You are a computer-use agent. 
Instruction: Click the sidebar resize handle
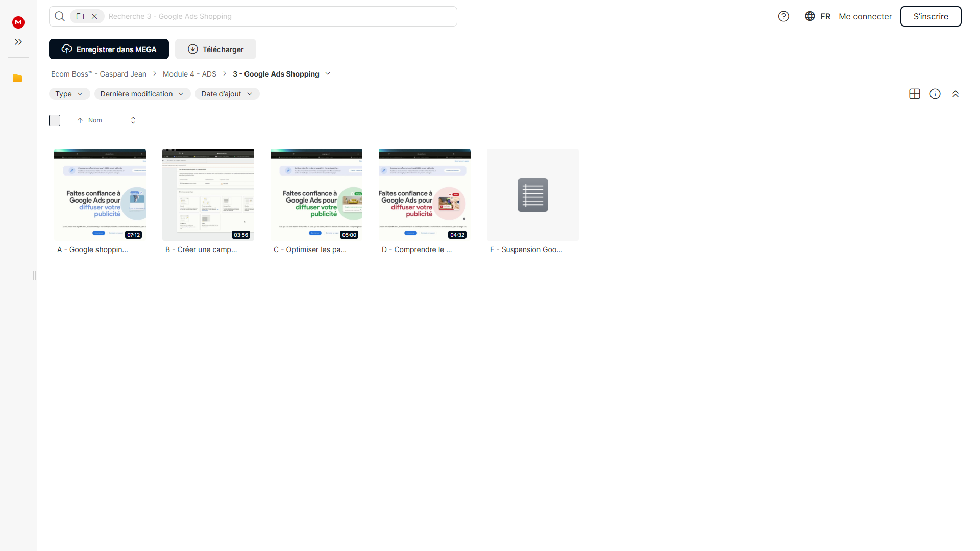34,275
